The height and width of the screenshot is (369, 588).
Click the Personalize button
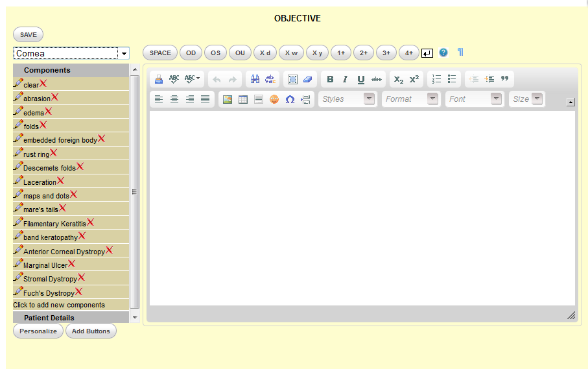[x=38, y=331]
